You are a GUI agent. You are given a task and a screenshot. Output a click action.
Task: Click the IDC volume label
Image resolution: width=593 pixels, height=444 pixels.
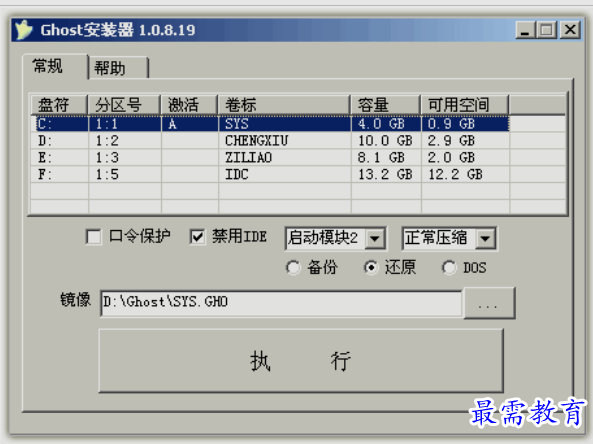237,174
